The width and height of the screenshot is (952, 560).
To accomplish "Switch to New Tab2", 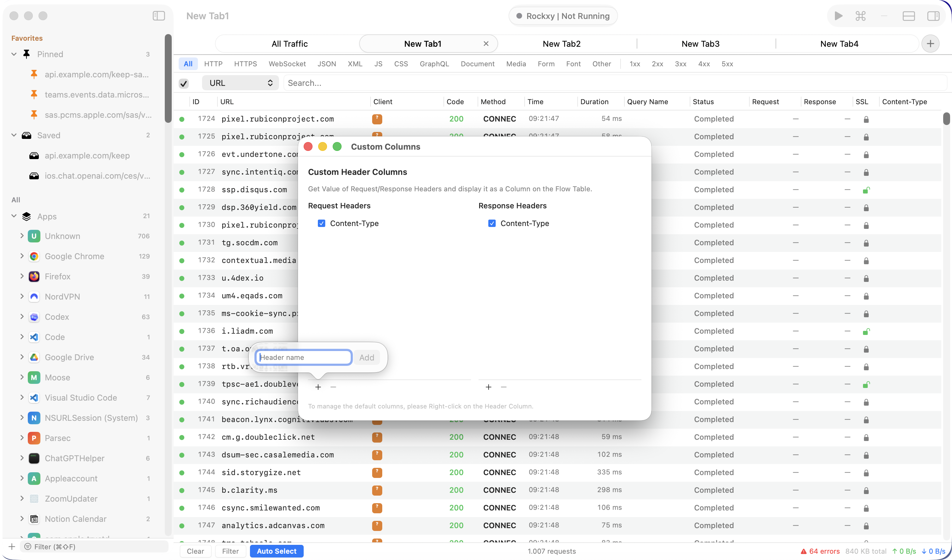I will pyautogui.click(x=561, y=44).
